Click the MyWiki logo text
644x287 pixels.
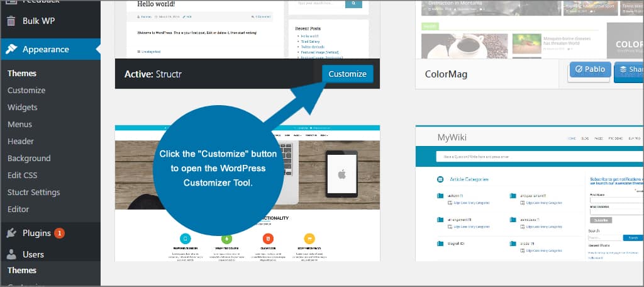click(x=452, y=137)
